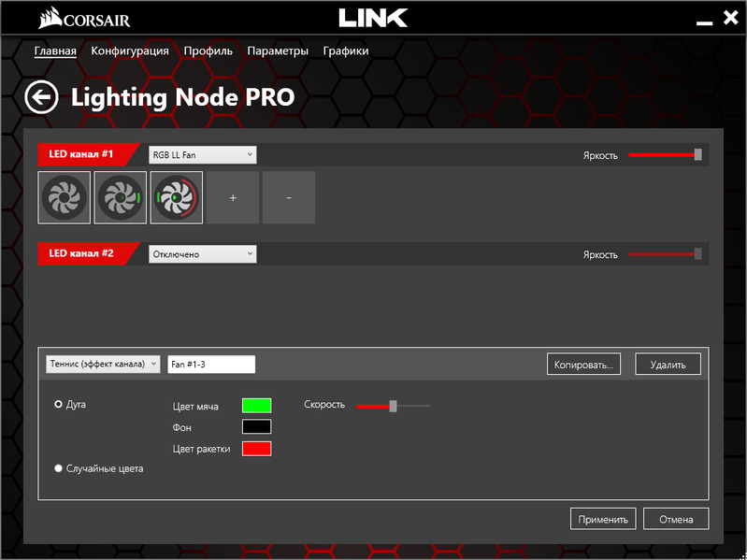Close the Corsair Link window
Viewport: 747px width, 560px height.
[730, 19]
